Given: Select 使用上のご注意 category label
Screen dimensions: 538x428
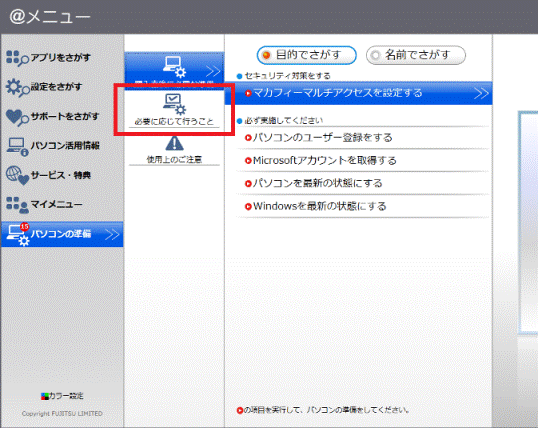Looking at the screenshot, I should coord(174,160).
